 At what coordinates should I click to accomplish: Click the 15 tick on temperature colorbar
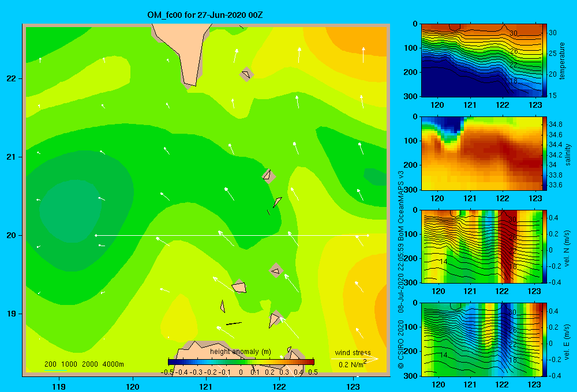[x=553, y=96]
